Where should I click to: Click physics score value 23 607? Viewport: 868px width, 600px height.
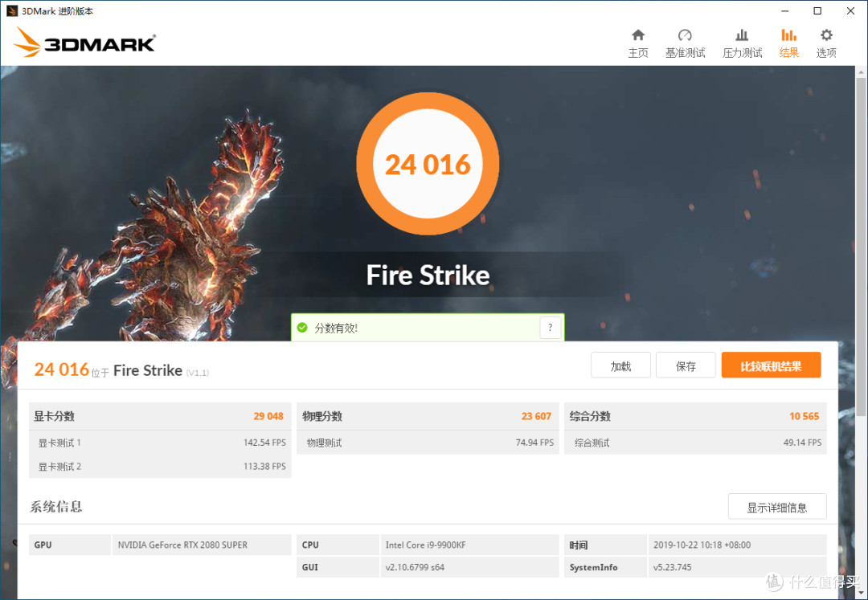[536, 416]
